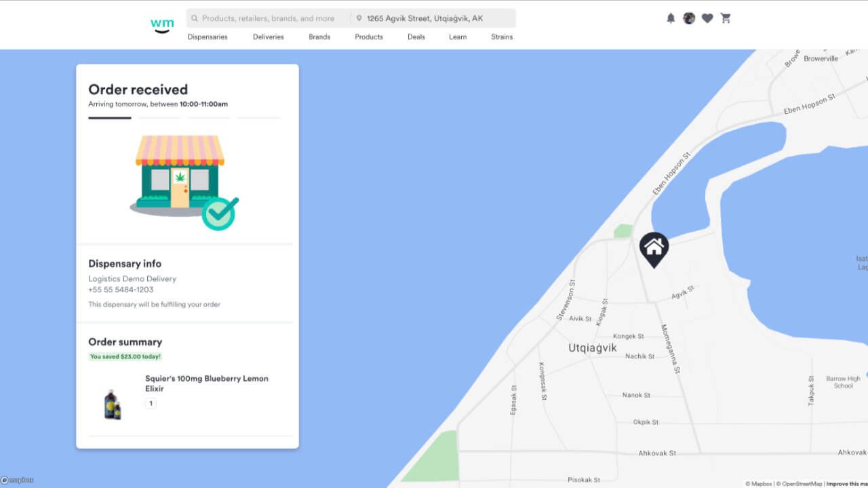Click the OpenStreetMap attribution link
This screenshot has width=868, height=488.
(x=799, y=484)
